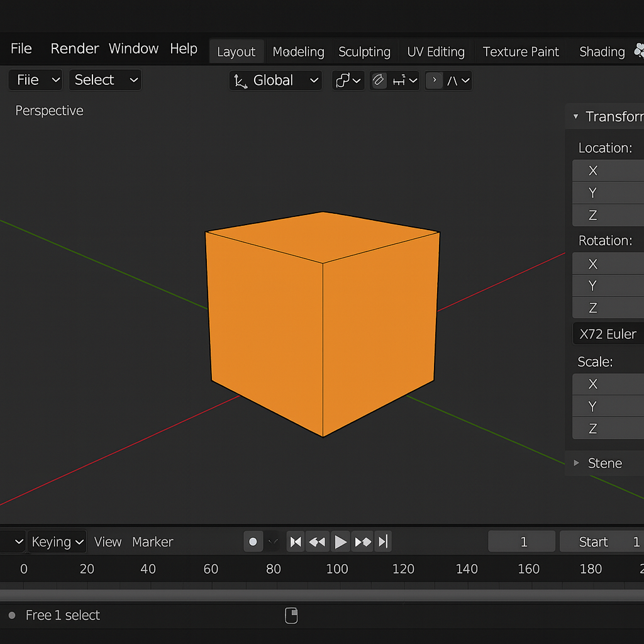Toggle proportional editing button
The height and width of the screenshot is (644, 644).
point(434,80)
